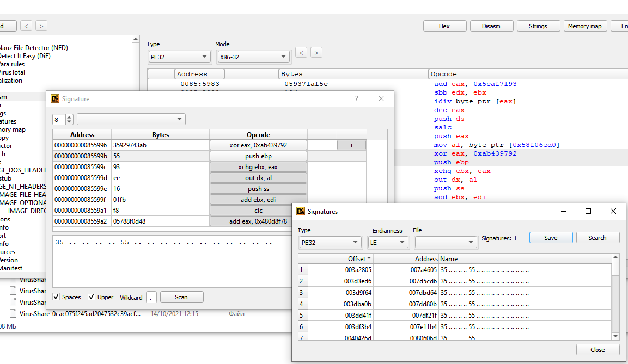628x364 pixels.
Task: Click the Signature dialog help question mark
Action: click(x=356, y=98)
